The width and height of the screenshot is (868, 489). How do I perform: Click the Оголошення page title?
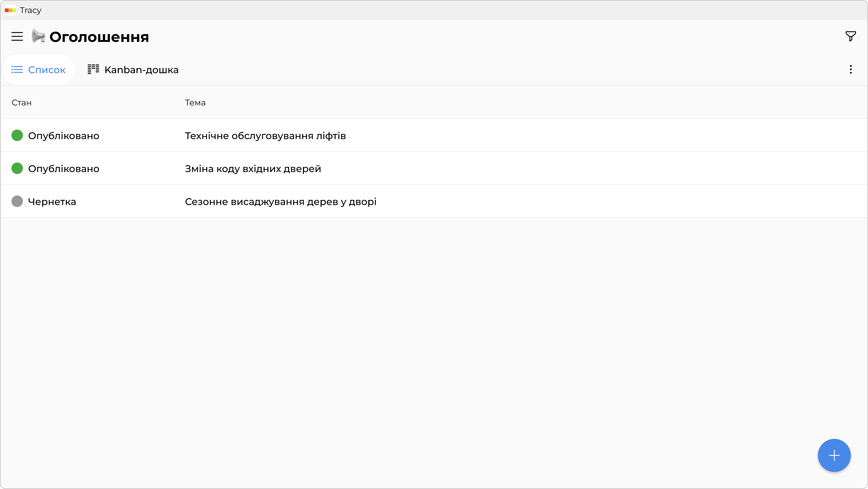coord(99,37)
